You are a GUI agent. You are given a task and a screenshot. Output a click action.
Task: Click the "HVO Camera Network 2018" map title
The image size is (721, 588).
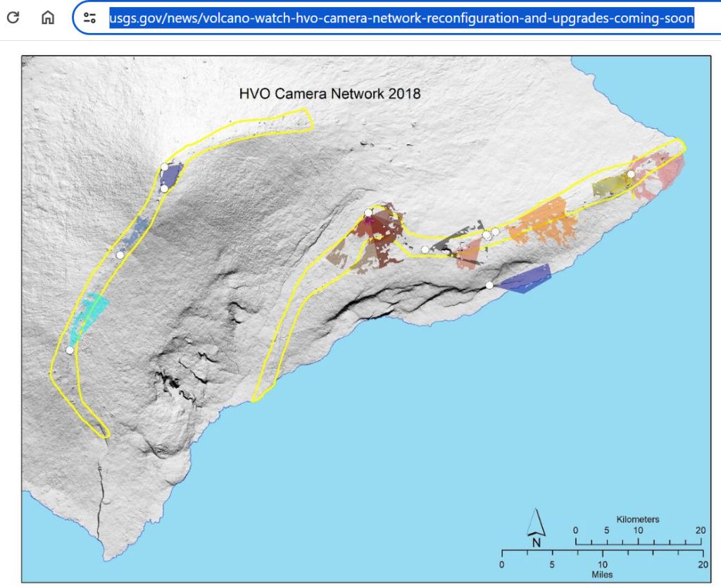pos(330,93)
